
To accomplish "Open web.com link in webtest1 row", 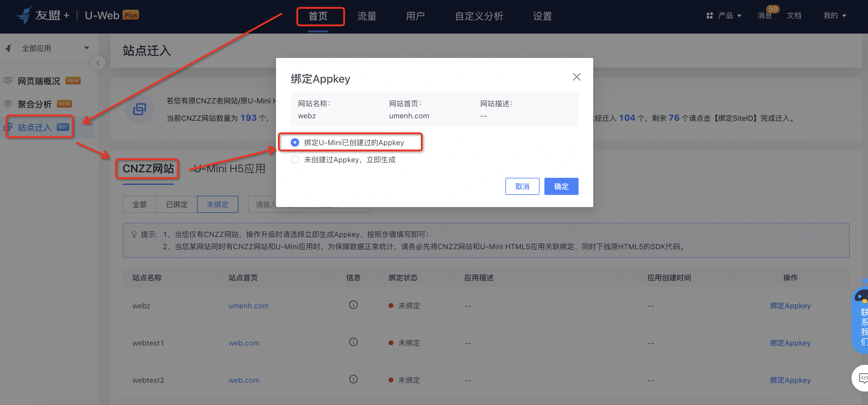I will [244, 343].
